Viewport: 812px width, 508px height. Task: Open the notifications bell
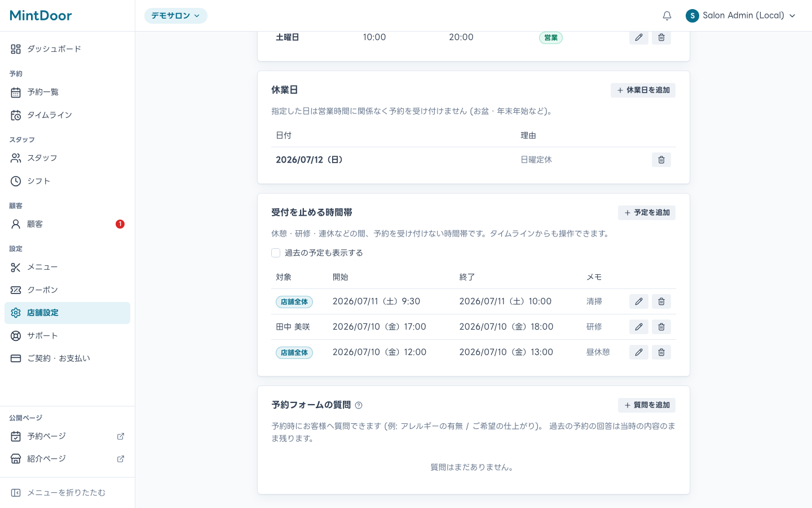pyautogui.click(x=667, y=16)
